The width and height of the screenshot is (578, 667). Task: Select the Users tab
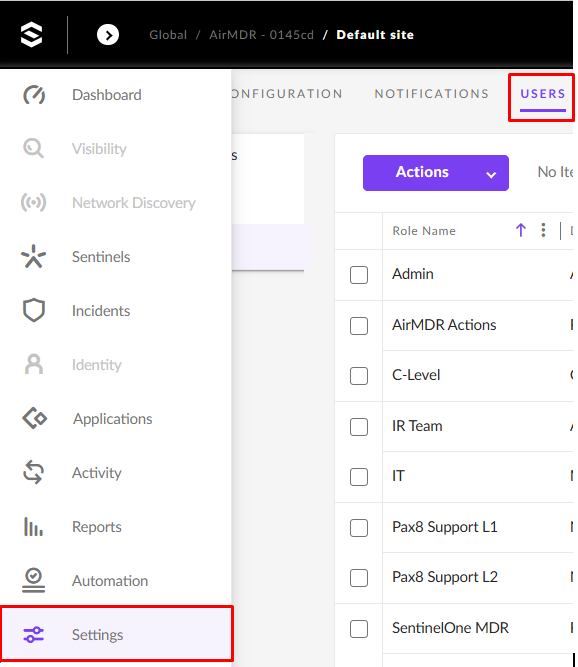click(x=543, y=94)
